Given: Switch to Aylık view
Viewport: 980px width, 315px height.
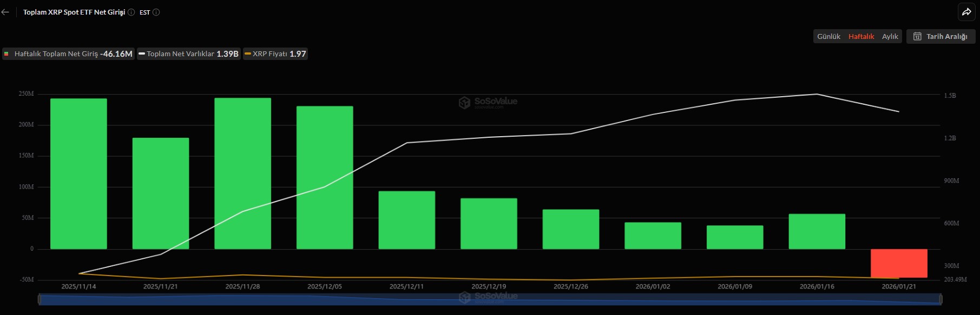Looking at the screenshot, I should (890, 36).
